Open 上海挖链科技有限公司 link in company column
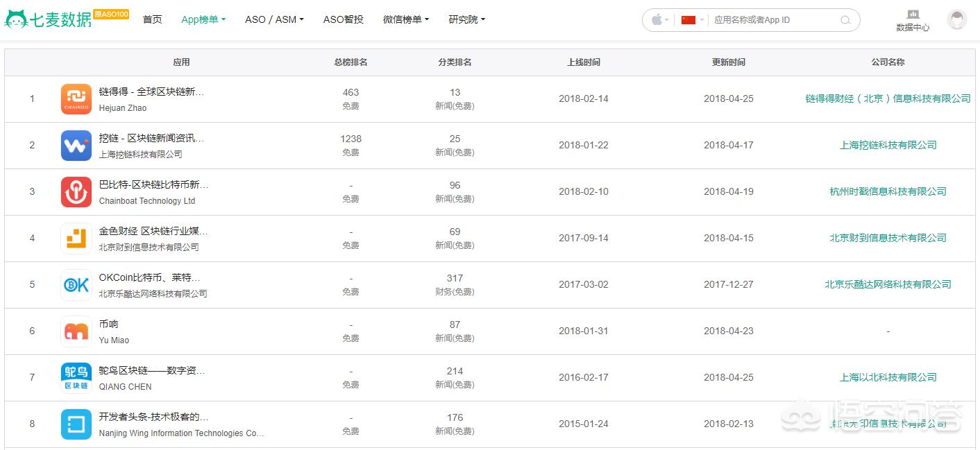The height and width of the screenshot is (450, 980). click(x=888, y=146)
